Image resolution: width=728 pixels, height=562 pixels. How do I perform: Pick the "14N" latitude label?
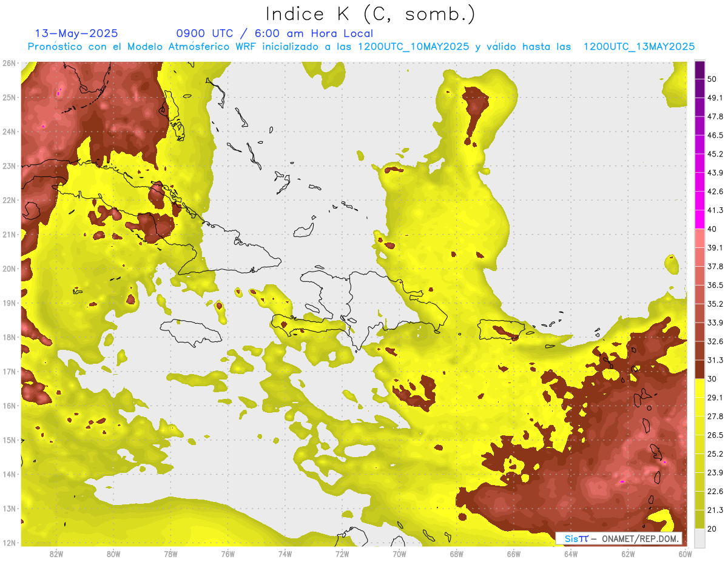click(9, 474)
